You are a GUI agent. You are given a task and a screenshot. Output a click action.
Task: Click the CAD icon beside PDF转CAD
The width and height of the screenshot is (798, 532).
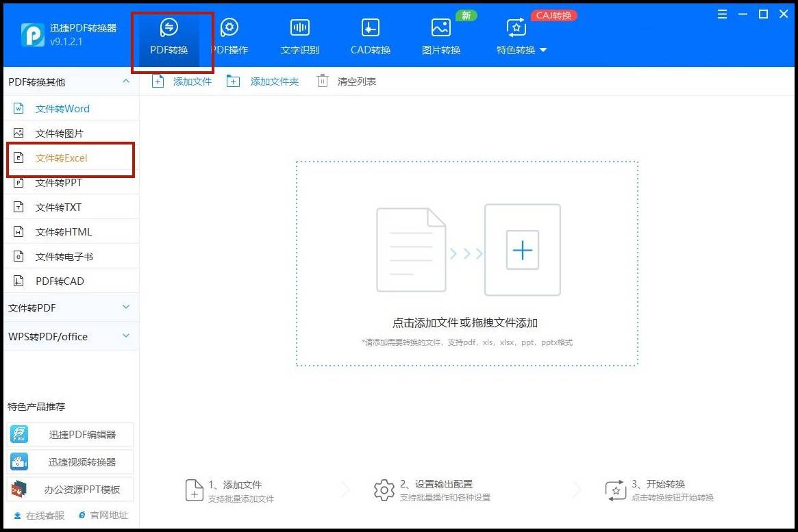coord(18,281)
